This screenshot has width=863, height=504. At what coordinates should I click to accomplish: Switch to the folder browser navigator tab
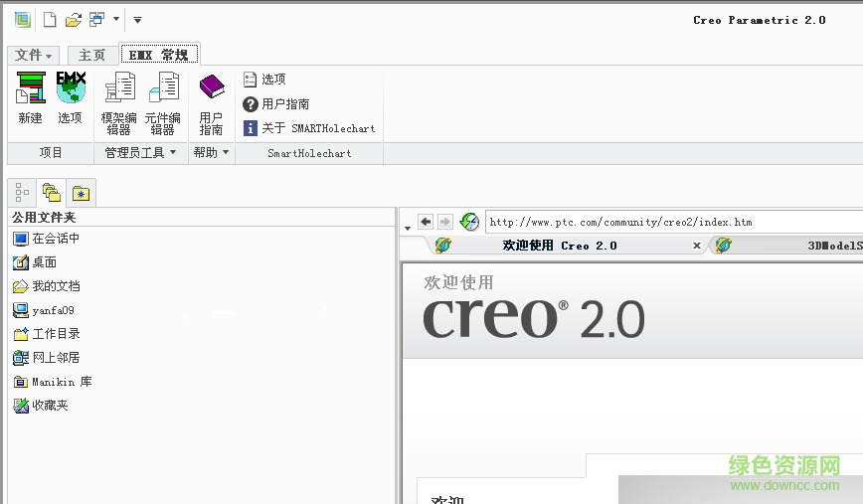51,193
